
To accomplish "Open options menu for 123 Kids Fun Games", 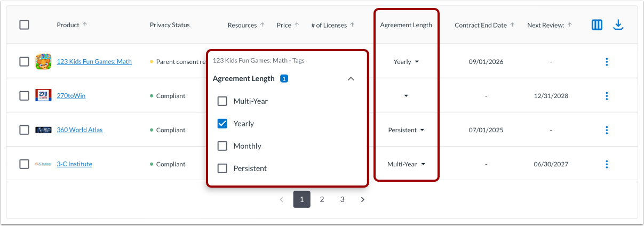I will [607, 62].
